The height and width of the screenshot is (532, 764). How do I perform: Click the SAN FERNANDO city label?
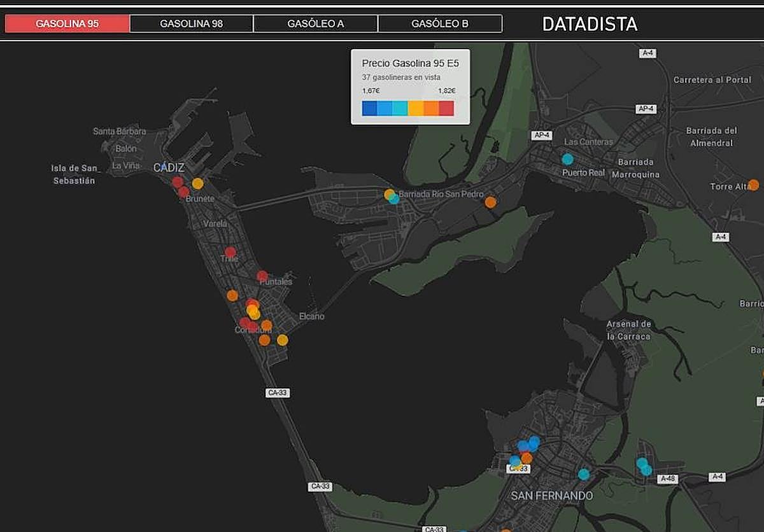pos(552,496)
